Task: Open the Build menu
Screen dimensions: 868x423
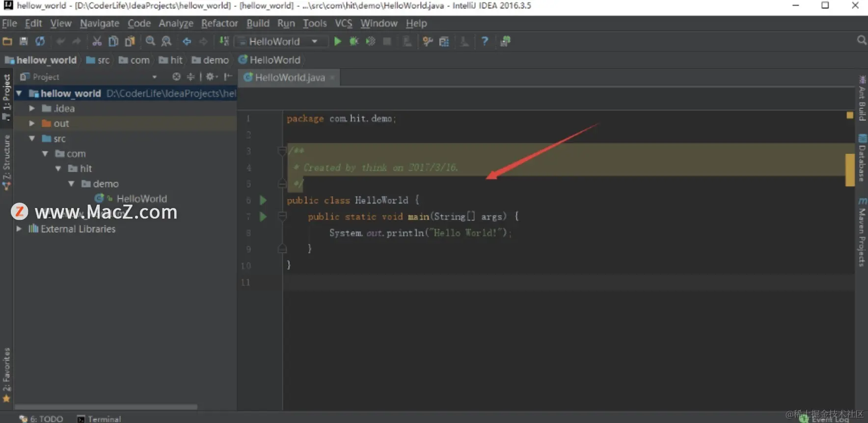Action: pos(258,23)
